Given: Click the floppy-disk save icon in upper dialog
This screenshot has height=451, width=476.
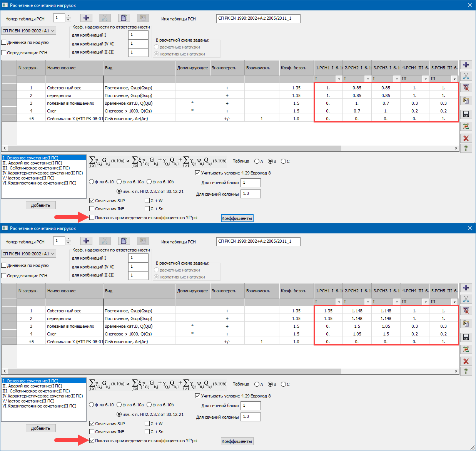Looking at the screenshot, I should pos(466,114).
